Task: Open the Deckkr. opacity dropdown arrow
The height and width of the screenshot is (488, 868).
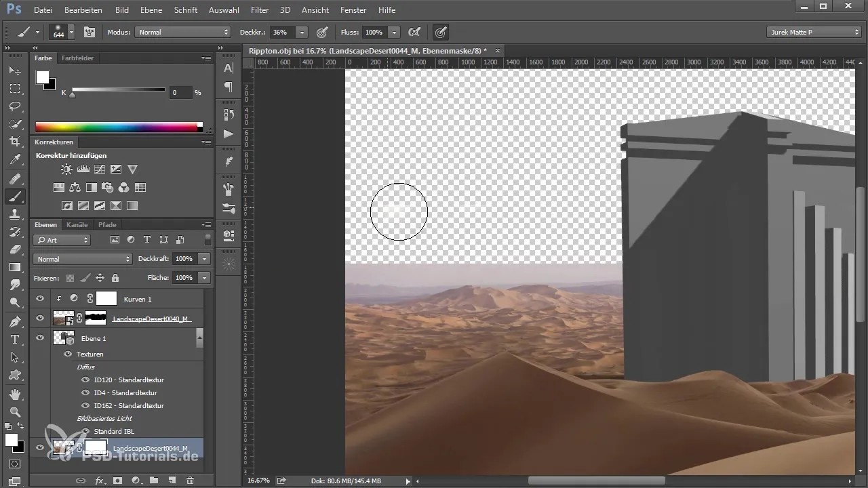Action: [x=302, y=32]
